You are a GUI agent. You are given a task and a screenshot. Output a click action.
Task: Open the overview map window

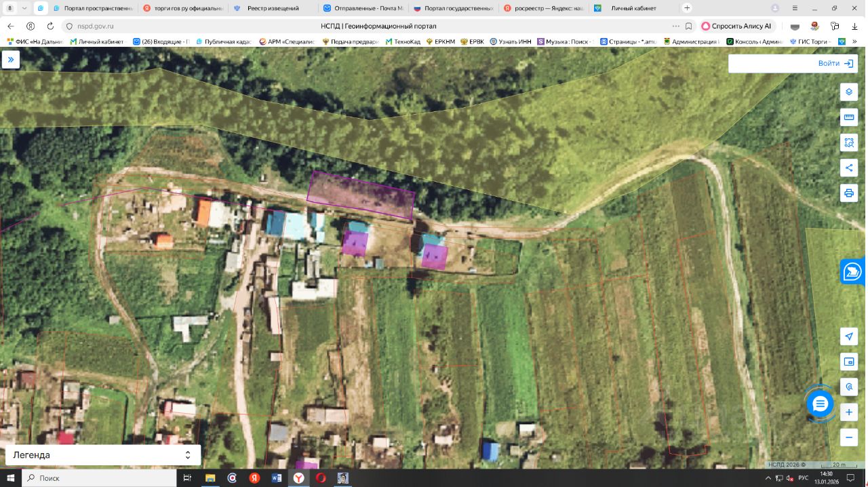(x=848, y=362)
